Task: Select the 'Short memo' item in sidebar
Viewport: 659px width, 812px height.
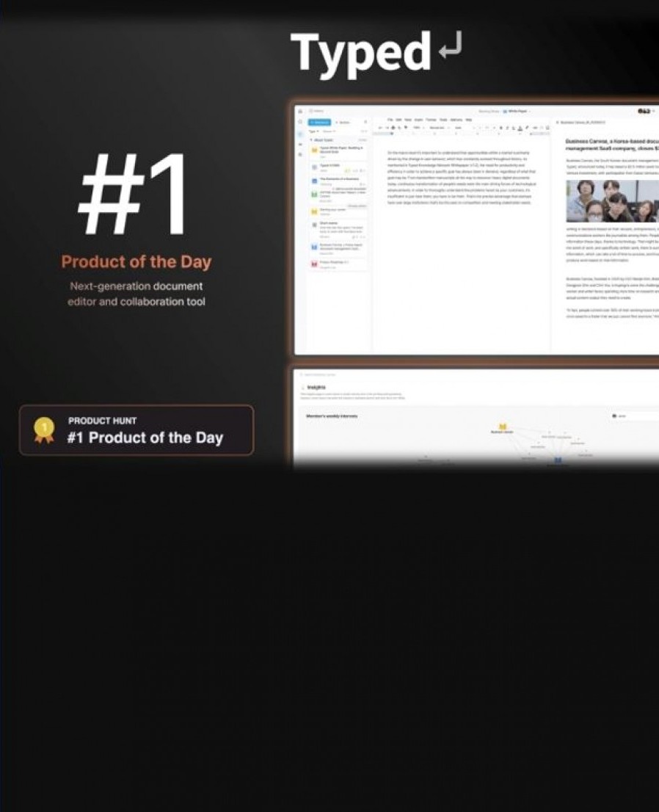Action: coord(338,229)
